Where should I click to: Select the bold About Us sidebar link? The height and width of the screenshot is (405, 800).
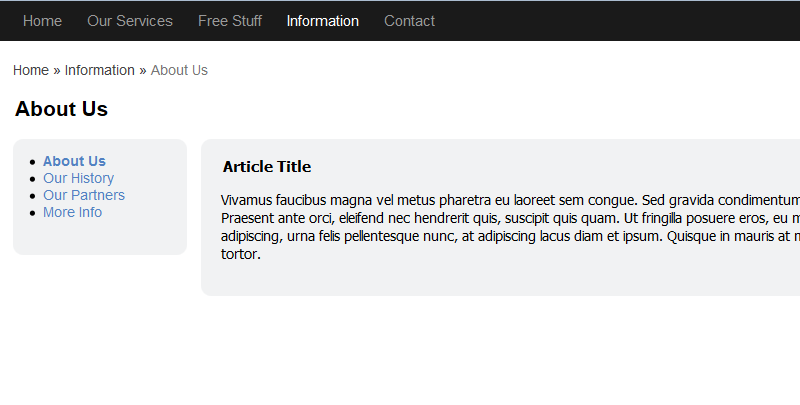point(74,161)
